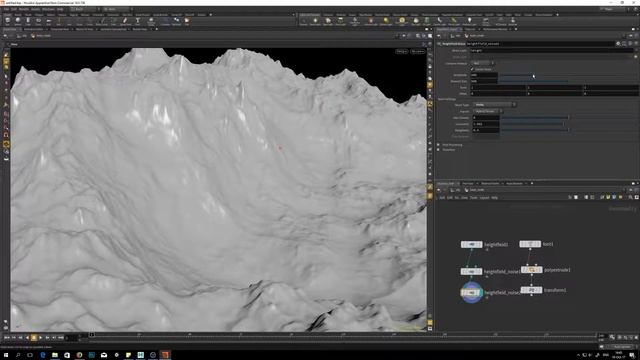Image resolution: width=640 pixels, height=360 pixels.
Task: Click the Amplitude value field
Action: click(x=484, y=75)
